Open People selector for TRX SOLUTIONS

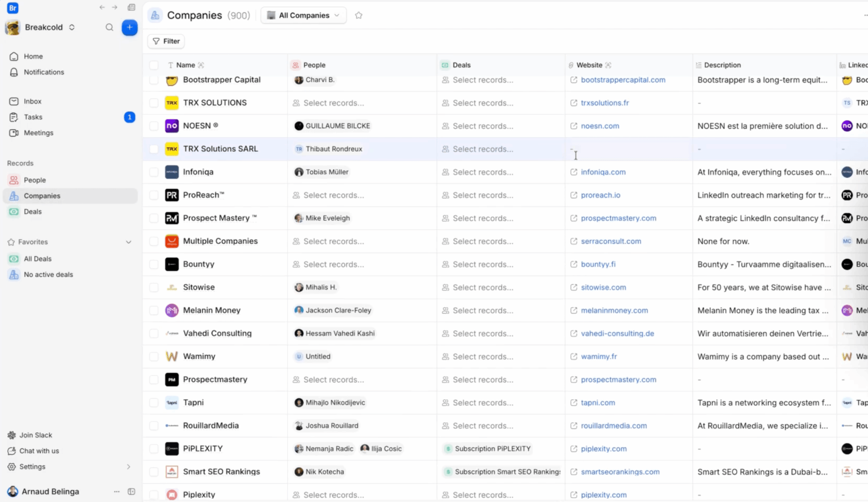(x=328, y=103)
